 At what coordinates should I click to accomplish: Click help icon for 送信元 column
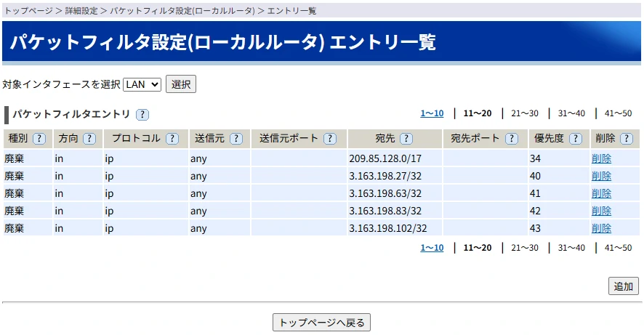click(236, 139)
